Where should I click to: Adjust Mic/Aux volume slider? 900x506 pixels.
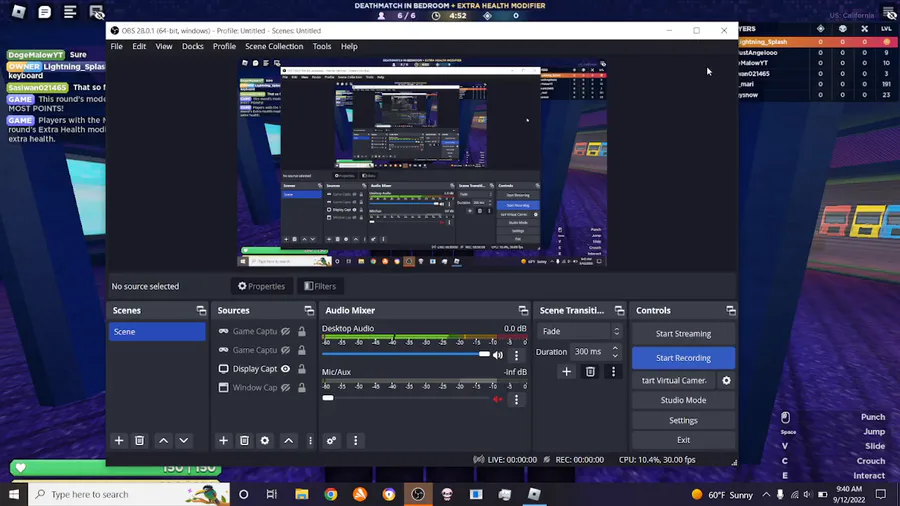point(406,398)
